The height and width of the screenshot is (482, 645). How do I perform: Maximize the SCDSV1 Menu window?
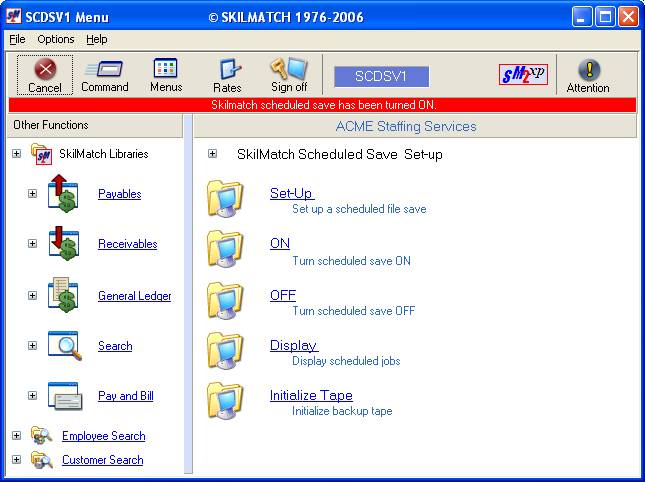click(x=605, y=17)
